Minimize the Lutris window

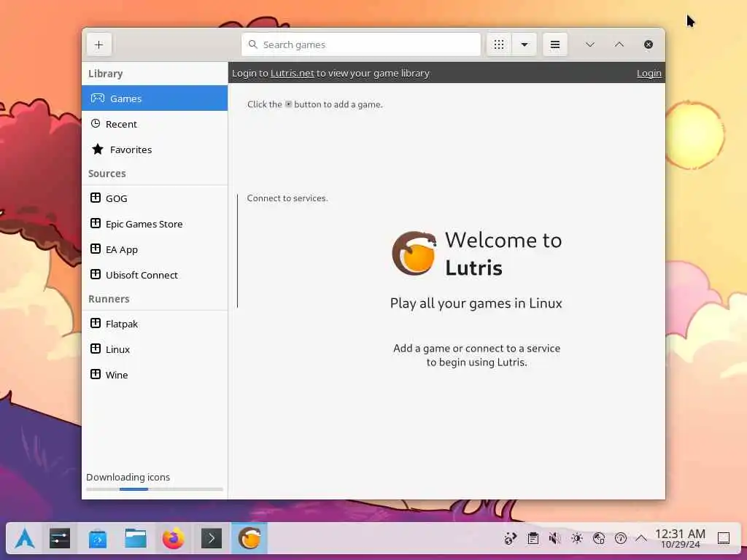tap(589, 44)
